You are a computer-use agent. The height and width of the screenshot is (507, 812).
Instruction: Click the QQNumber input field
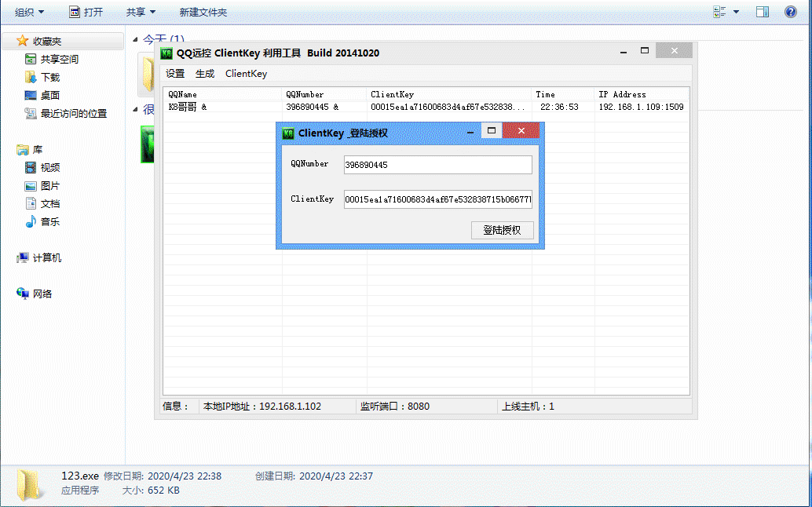click(x=437, y=165)
